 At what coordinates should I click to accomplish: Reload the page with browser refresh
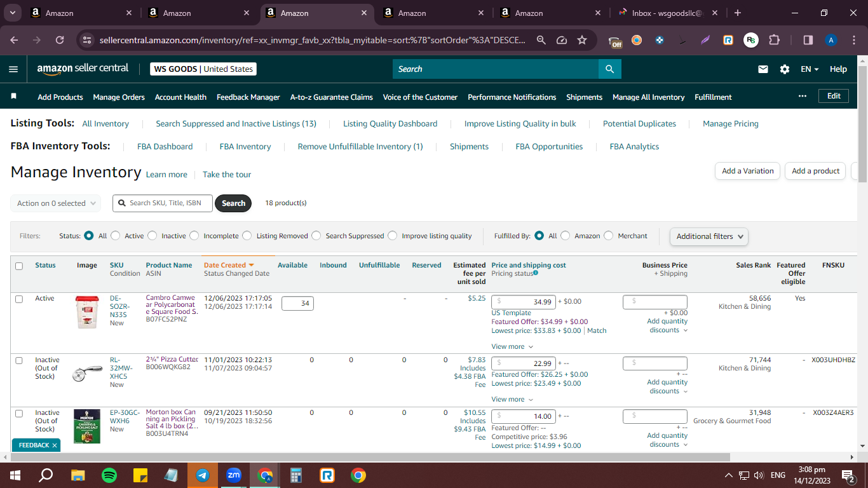click(60, 40)
